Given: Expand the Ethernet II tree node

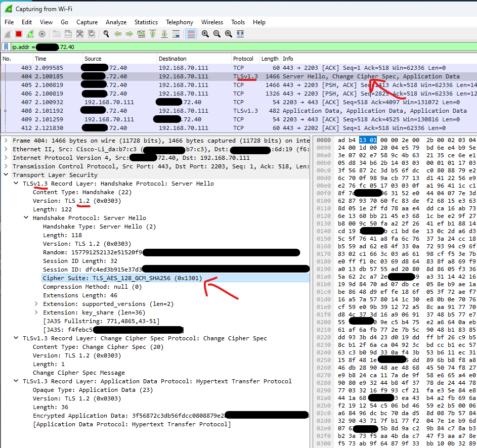Looking at the screenshot, I should [6, 149].
